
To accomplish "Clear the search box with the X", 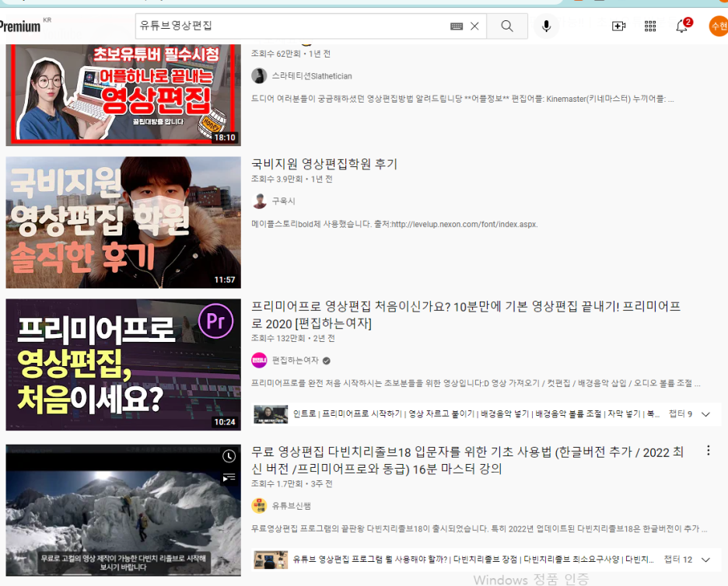I will click(x=474, y=26).
